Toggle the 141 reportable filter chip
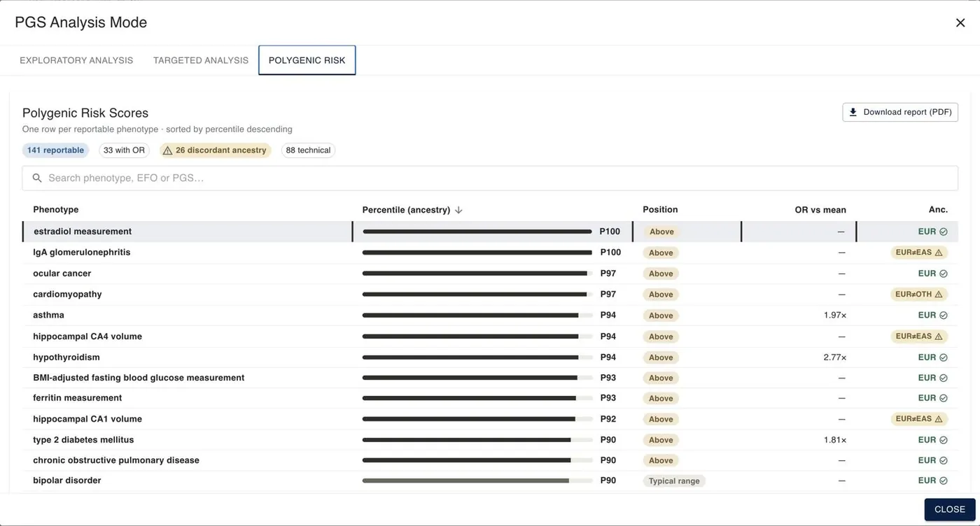980x526 pixels. tap(56, 150)
